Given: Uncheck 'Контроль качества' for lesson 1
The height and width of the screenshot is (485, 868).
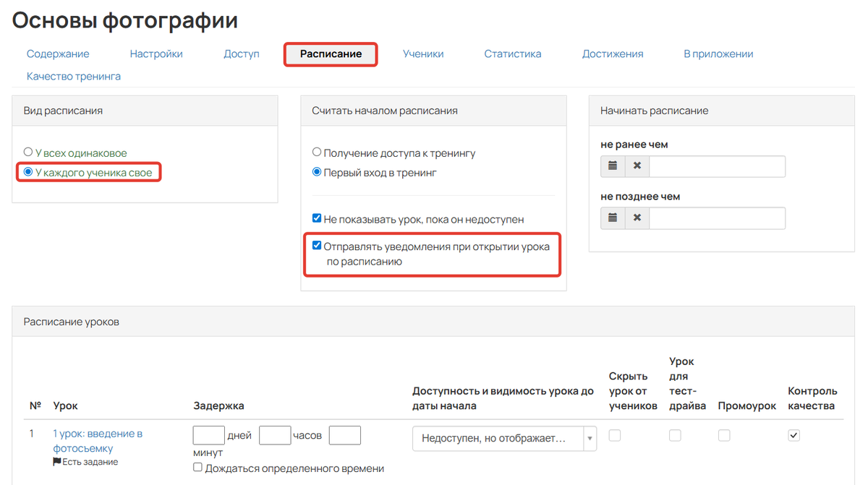Looking at the screenshot, I should (x=793, y=435).
